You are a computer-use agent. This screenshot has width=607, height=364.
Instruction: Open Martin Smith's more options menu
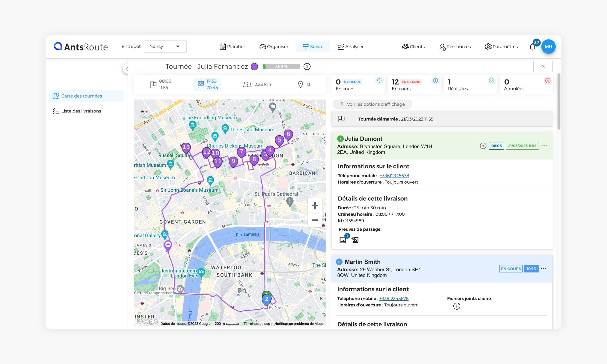pos(543,268)
